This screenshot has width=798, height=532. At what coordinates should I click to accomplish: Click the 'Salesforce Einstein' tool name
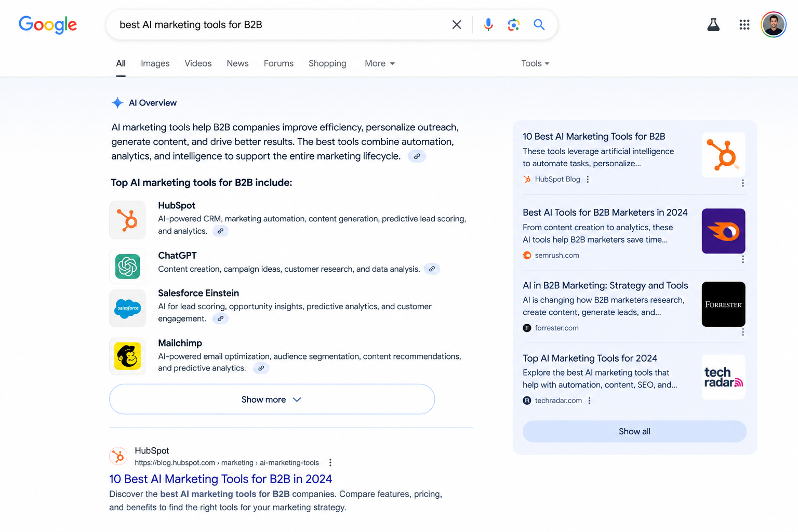198,293
